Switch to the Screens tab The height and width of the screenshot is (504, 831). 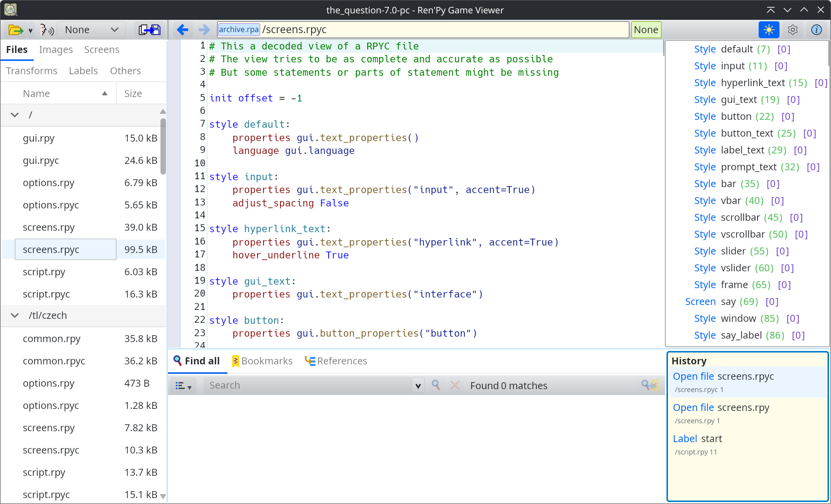coord(102,50)
